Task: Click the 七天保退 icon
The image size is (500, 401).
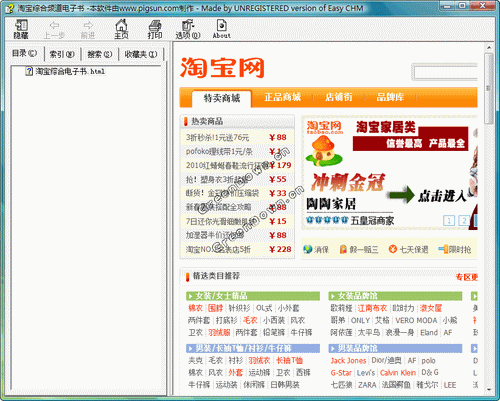Action: [393, 249]
